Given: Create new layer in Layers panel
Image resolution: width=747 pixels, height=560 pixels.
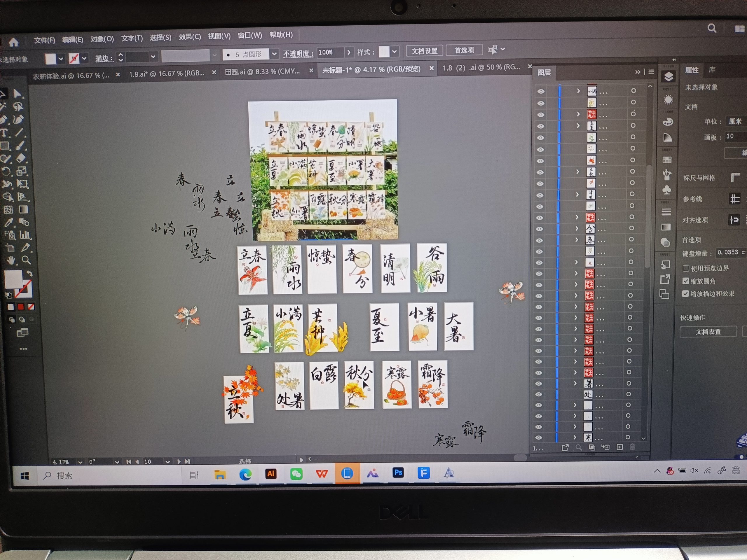Looking at the screenshot, I should [x=619, y=447].
